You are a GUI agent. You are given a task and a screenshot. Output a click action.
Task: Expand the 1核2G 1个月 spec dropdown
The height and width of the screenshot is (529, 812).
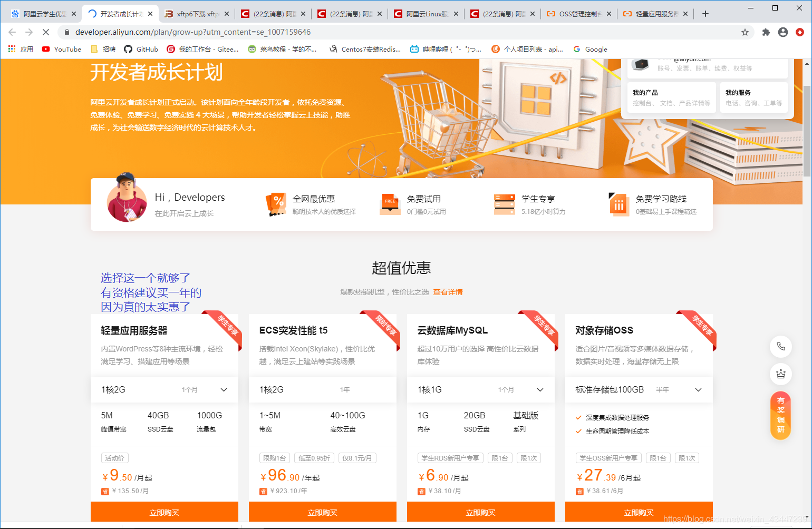tap(224, 390)
